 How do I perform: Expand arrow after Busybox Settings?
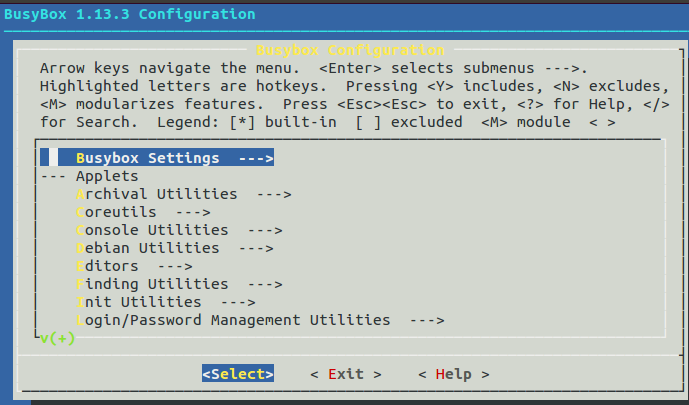256,159
